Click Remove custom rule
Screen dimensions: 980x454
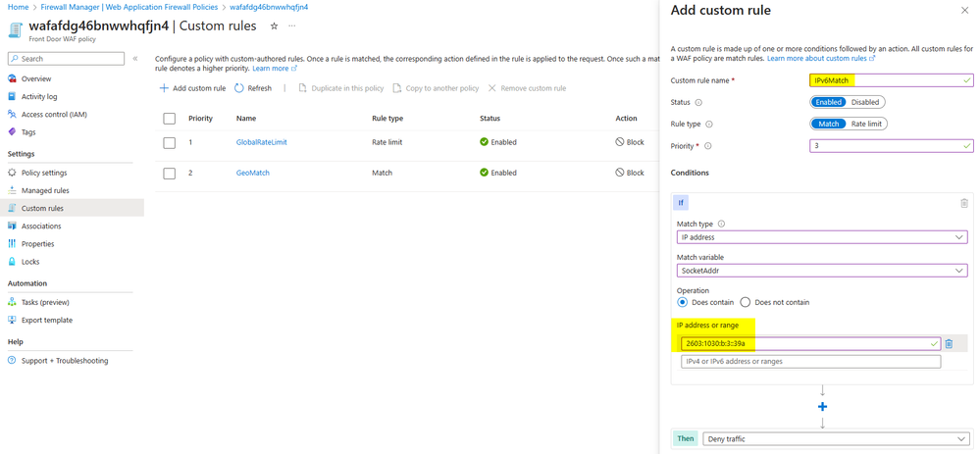(x=527, y=88)
